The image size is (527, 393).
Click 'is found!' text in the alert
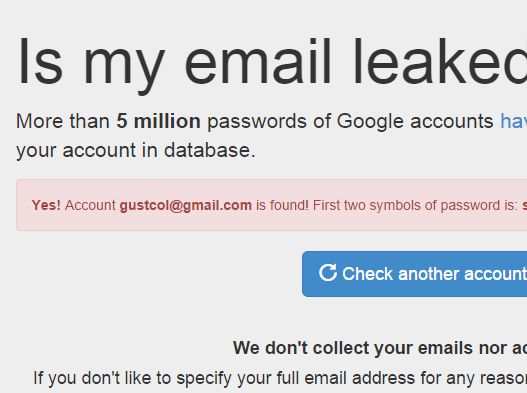[x=282, y=205]
